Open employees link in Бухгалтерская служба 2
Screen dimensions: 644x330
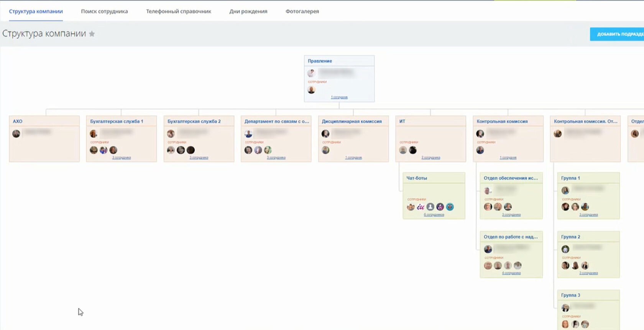point(199,158)
